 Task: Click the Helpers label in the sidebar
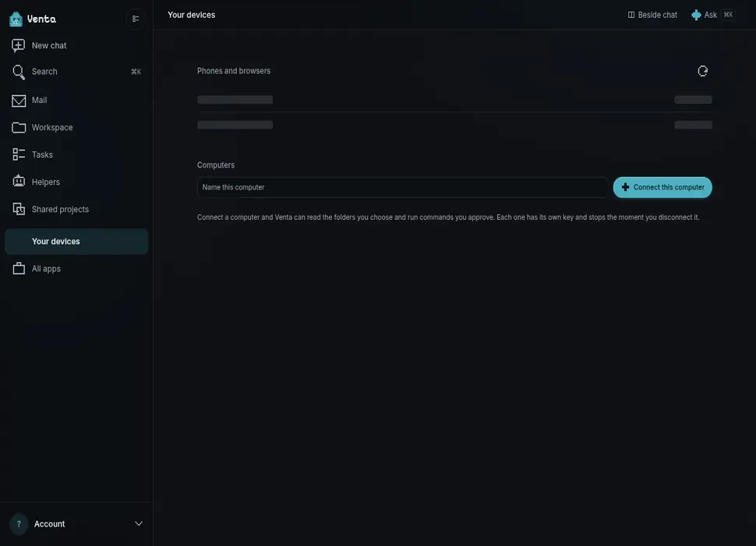pos(46,182)
